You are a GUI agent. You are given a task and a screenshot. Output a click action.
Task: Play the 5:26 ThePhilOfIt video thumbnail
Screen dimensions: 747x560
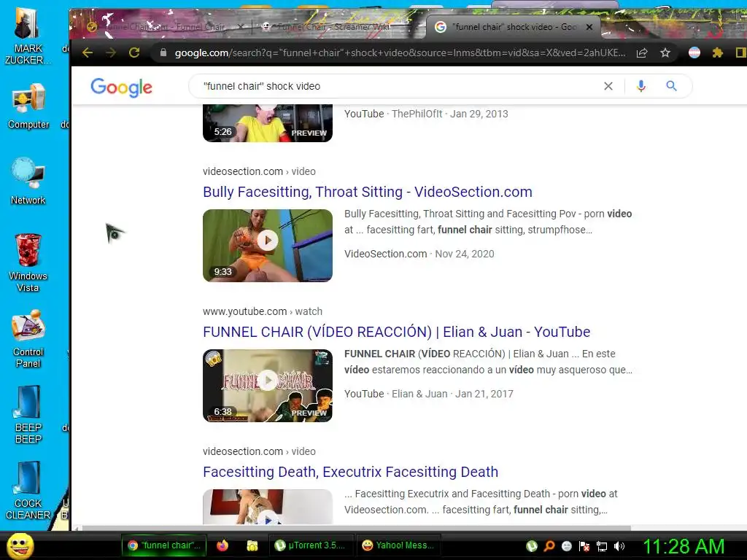(268, 123)
